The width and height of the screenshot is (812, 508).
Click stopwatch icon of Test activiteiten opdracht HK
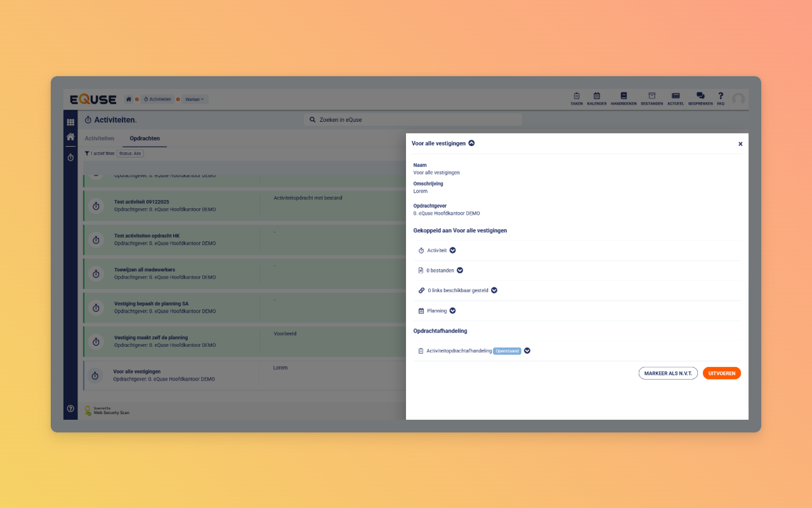[96, 239]
